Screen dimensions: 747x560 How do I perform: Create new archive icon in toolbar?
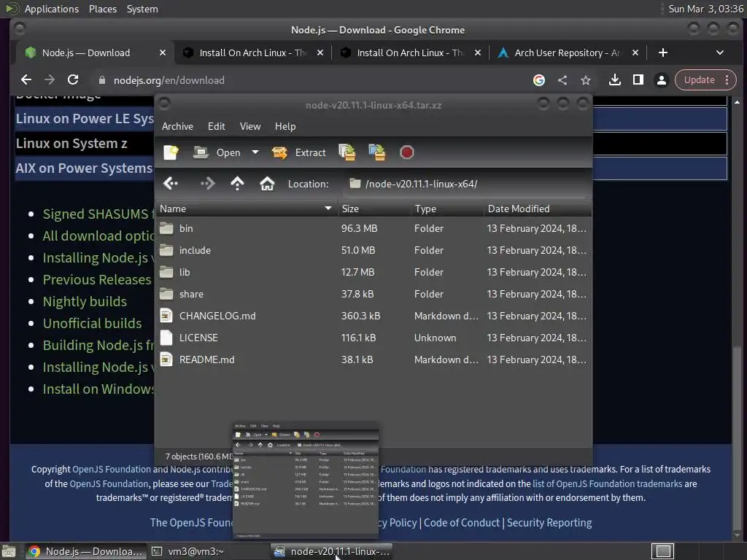click(x=171, y=152)
